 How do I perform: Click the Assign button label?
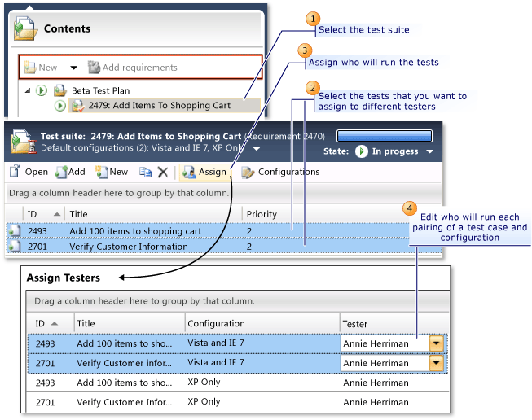pyautogui.click(x=213, y=172)
